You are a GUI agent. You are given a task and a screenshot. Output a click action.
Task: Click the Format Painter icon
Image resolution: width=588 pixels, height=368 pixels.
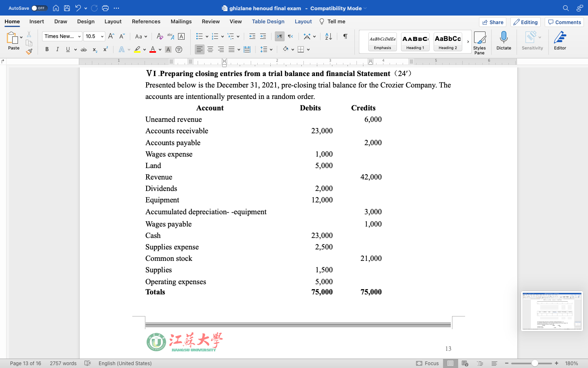29,52
